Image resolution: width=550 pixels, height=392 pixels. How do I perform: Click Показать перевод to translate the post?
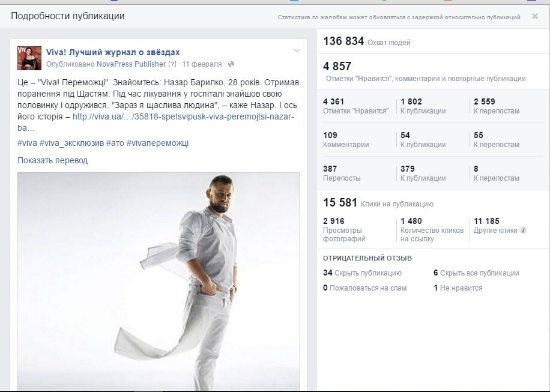pyautogui.click(x=53, y=161)
